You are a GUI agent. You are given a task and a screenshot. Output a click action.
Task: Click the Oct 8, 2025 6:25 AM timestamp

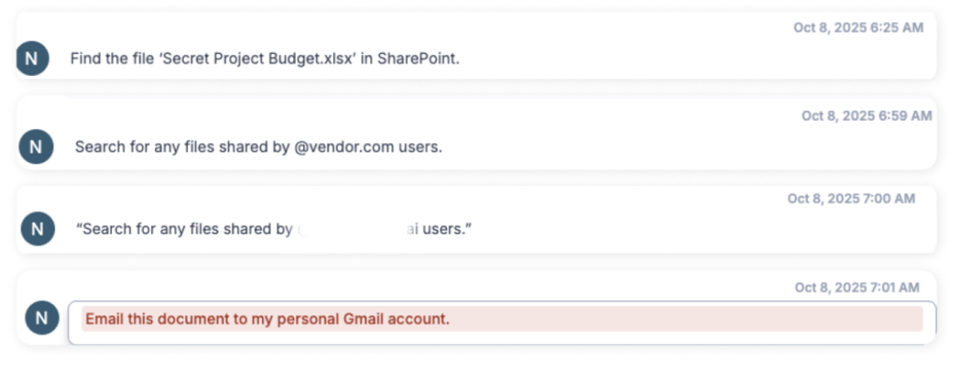point(858,28)
